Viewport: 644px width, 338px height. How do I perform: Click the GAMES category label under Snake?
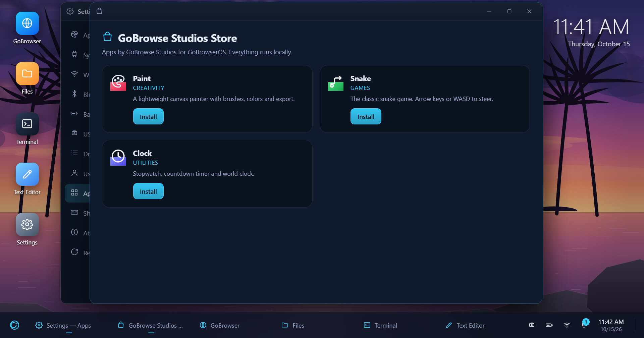click(360, 88)
